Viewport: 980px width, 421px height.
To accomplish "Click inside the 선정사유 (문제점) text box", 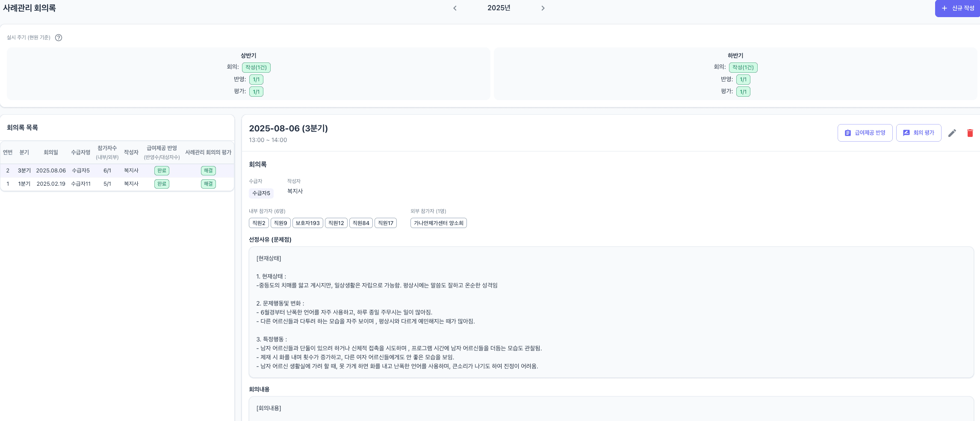I will point(611,312).
